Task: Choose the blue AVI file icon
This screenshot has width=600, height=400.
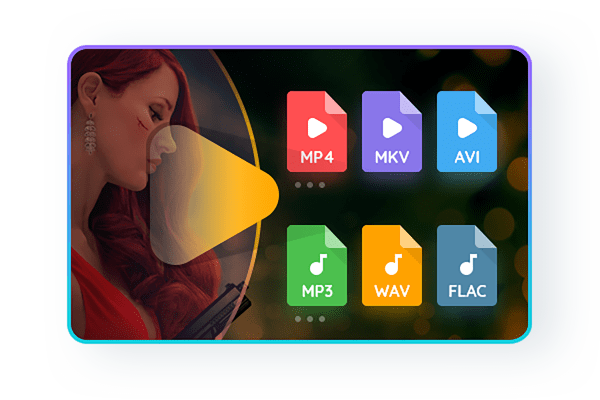Action: [x=467, y=132]
